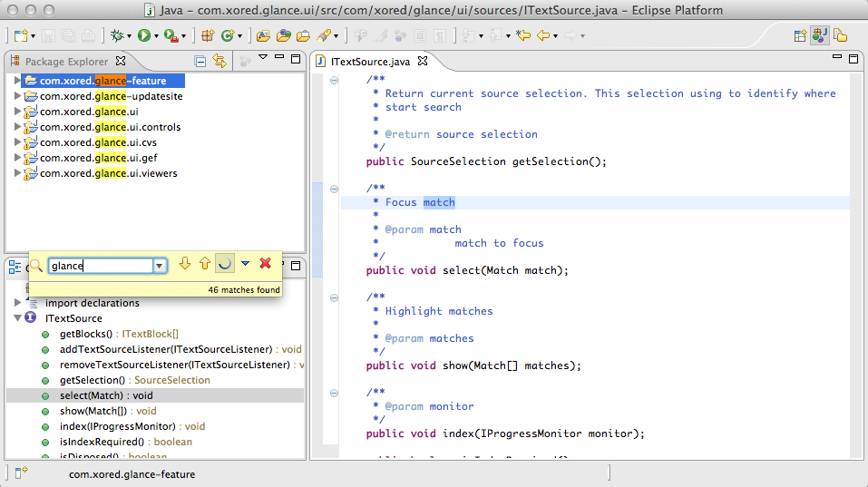Expand com.xored.glance.ui project
This screenshot has height=487, width=868.
pyautogui.click(x=17, y=112)
